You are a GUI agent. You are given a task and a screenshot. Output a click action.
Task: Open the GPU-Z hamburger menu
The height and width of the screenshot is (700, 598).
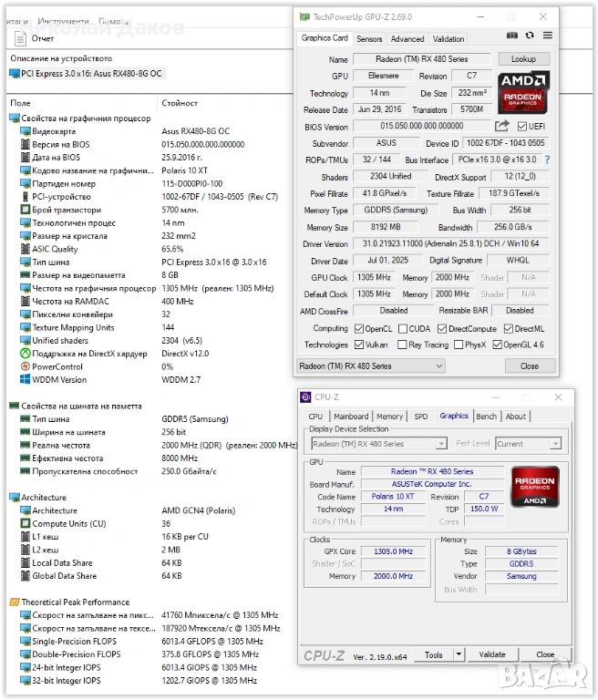coord(547,36)
